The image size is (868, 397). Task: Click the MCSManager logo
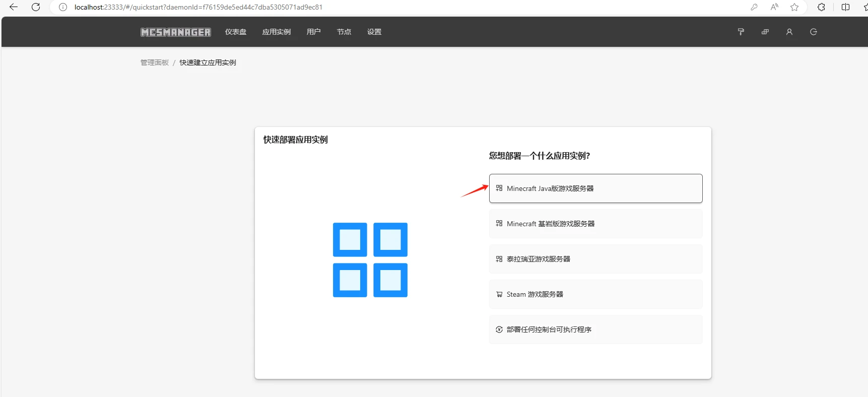coord(175,32)
